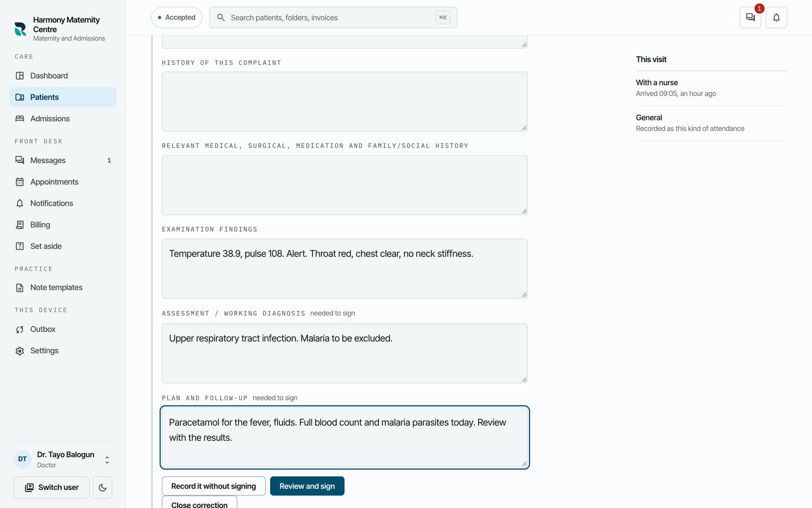
Task: Focus the search patients, folders, invoices field
Action: [333, 17]
